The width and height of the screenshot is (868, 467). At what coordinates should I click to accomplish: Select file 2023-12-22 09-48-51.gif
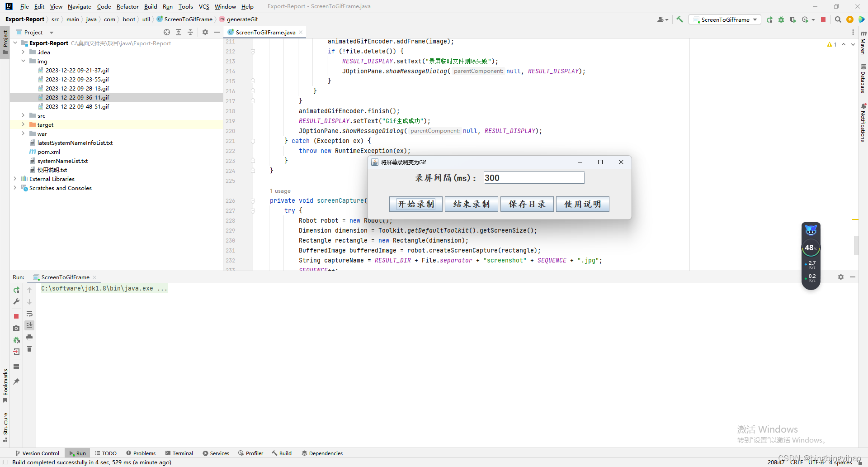click(77, 106)
